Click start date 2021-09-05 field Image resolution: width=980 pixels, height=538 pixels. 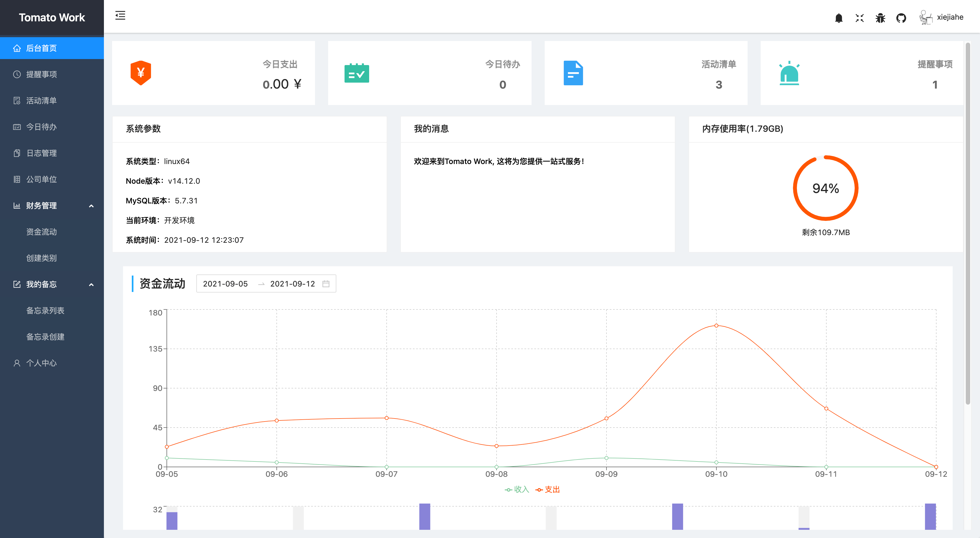tap(225, 284)
